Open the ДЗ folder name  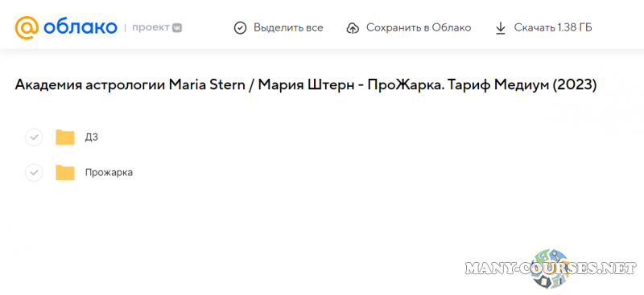(x=92, y=137)
